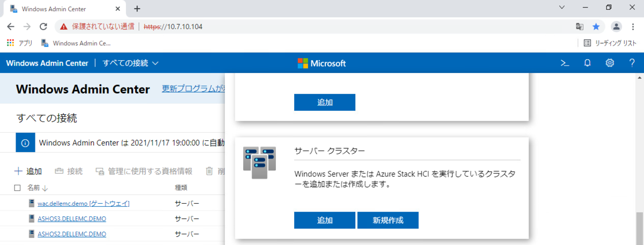This screenshot has width=644, height=245.
Task: Open the Chrome three-dot menu
Action: (x=633, y=26)
